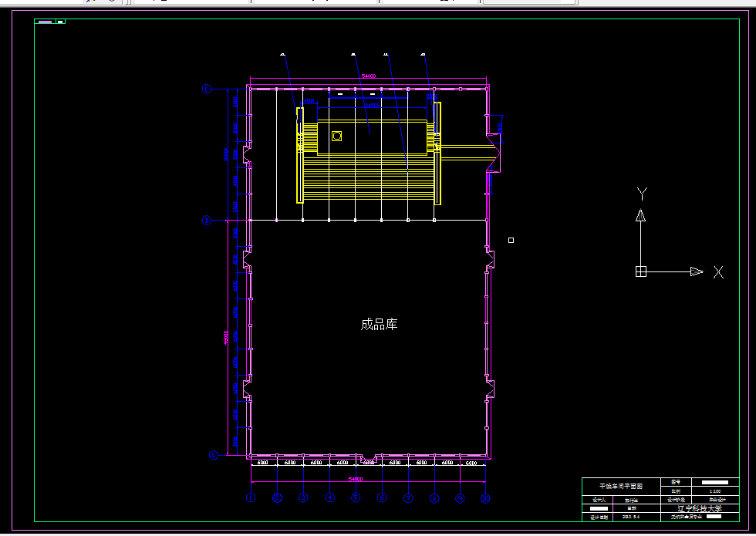Select the 设计日期 label in title block
The height and width of the screenshot is (536, 756).
point(599,517)
